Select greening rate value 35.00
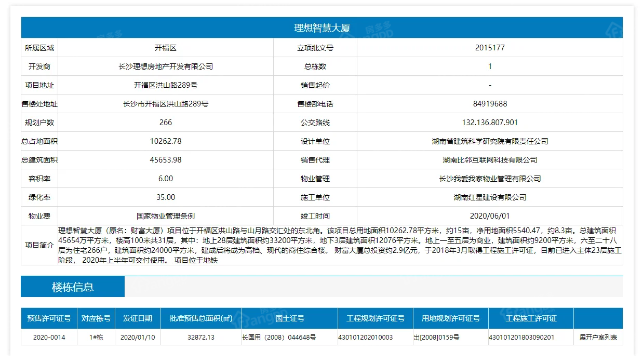Viewport: 643px width, 364px height. (x=166, y=197)
